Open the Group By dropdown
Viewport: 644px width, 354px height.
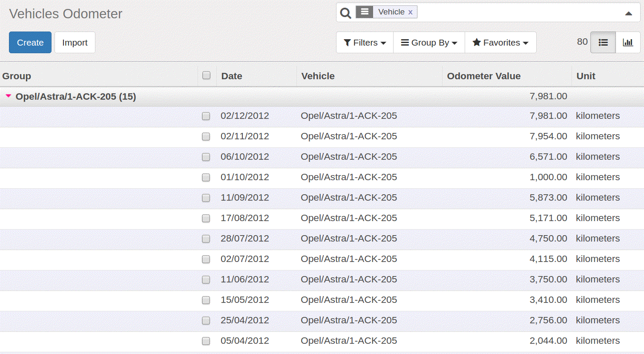429,43
